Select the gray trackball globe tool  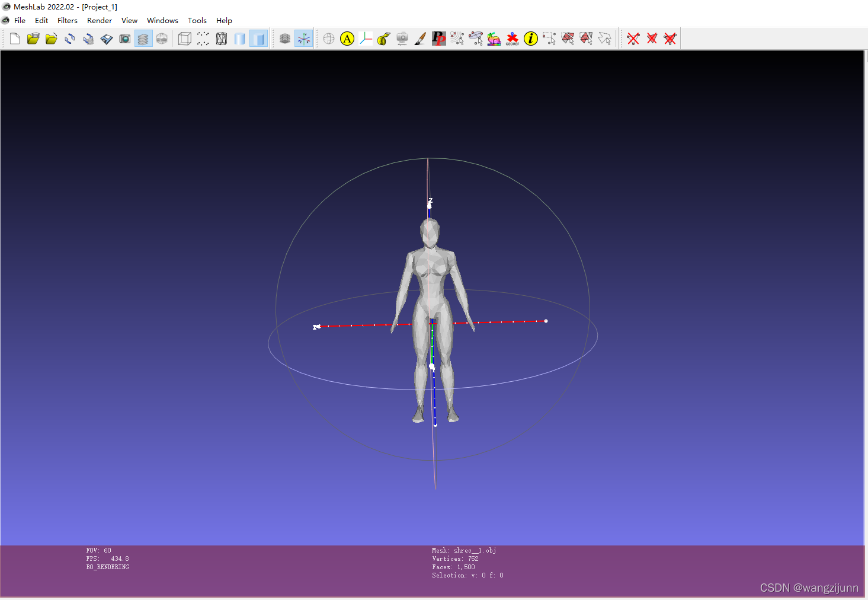pyautogui.click(x=329, y=39)
